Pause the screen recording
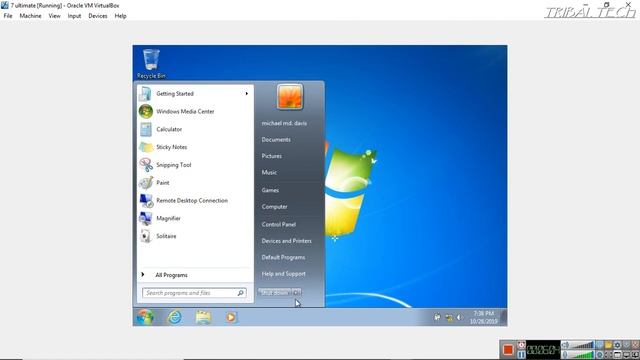 click(521, 355)
